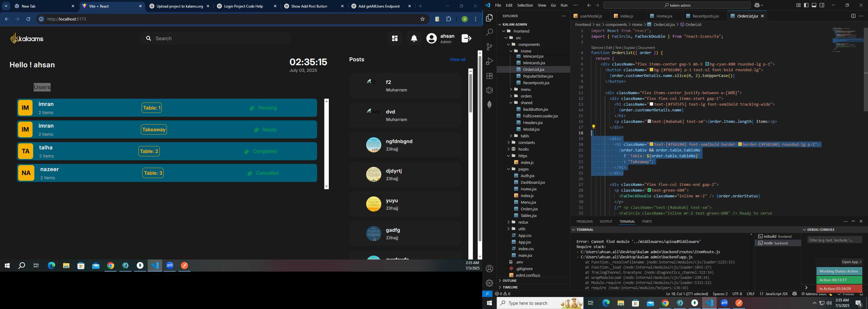The image size is (868, 309).
Task: Open Accounts icon in VS Code activity bar
Action: (x=489, y=269)
